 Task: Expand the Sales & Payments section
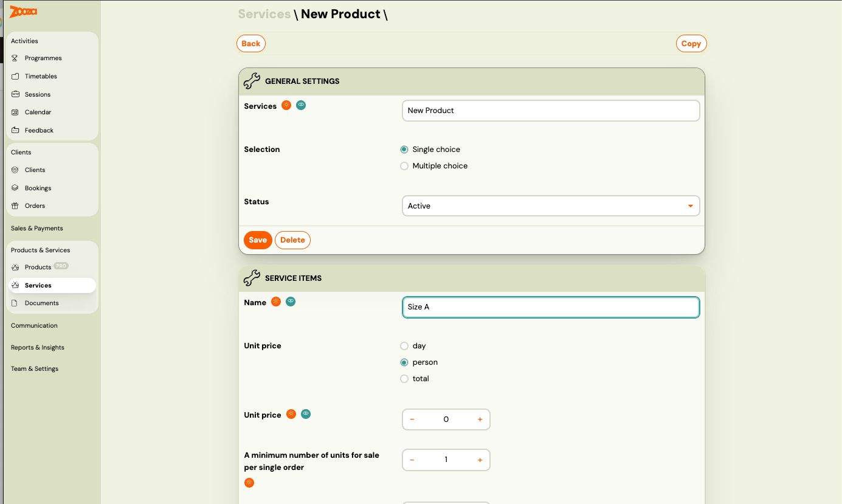[x=36, y=228]
